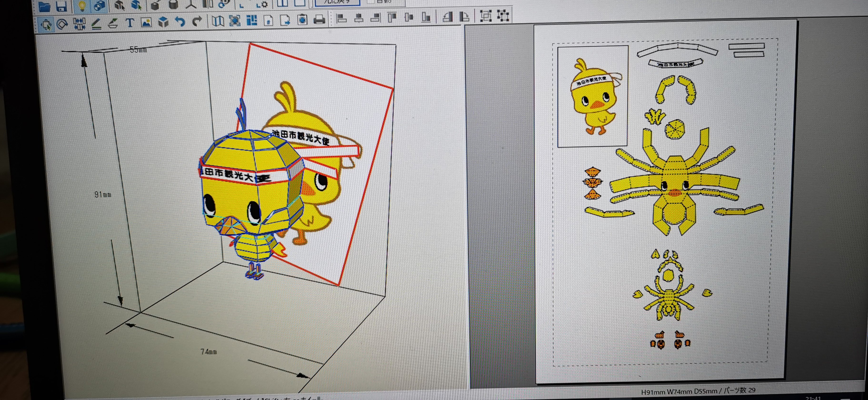Screen dimensions: 868x400
Task: Undo the last action with blue arrow
Action: click(180, 22)
